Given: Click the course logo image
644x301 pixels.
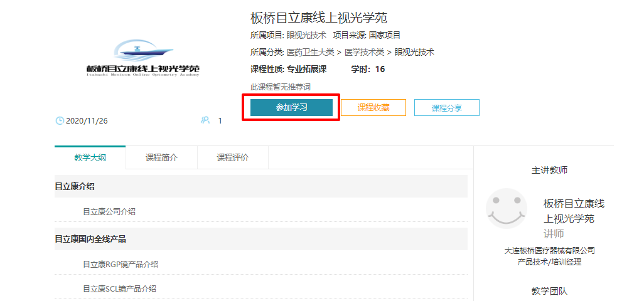Looking at the screenshot, I should click(143, 58).
